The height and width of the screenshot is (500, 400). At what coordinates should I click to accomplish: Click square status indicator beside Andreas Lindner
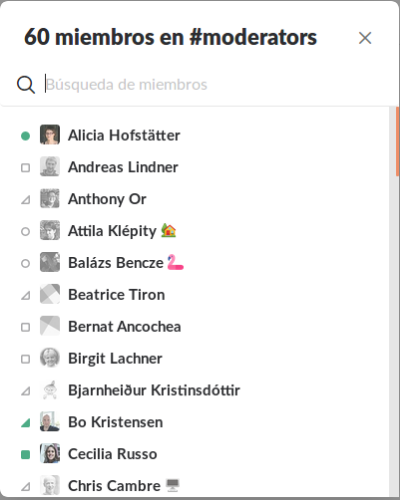click(25, 167)
